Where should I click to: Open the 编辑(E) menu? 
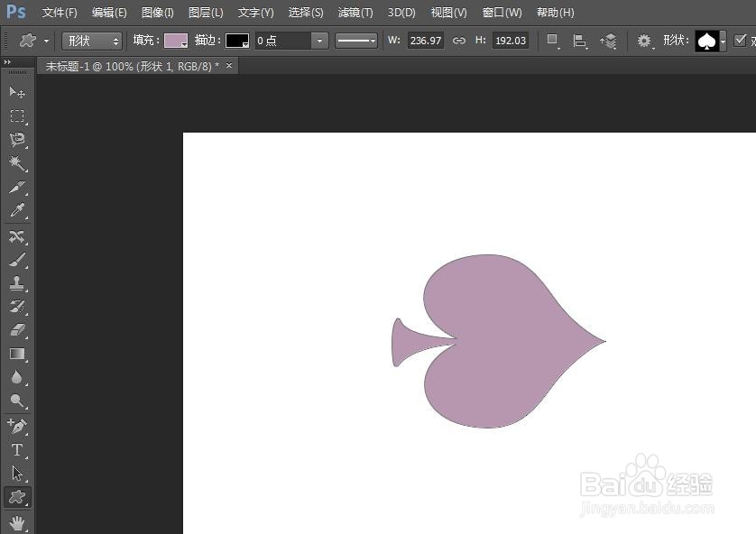pyautogui.click(x=109, y=13)
